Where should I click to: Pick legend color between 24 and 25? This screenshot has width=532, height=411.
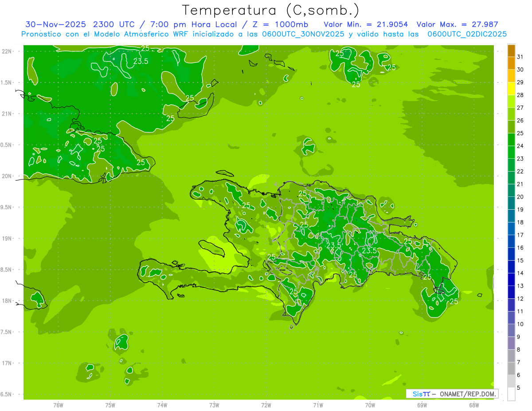click(x=511, y=140)
